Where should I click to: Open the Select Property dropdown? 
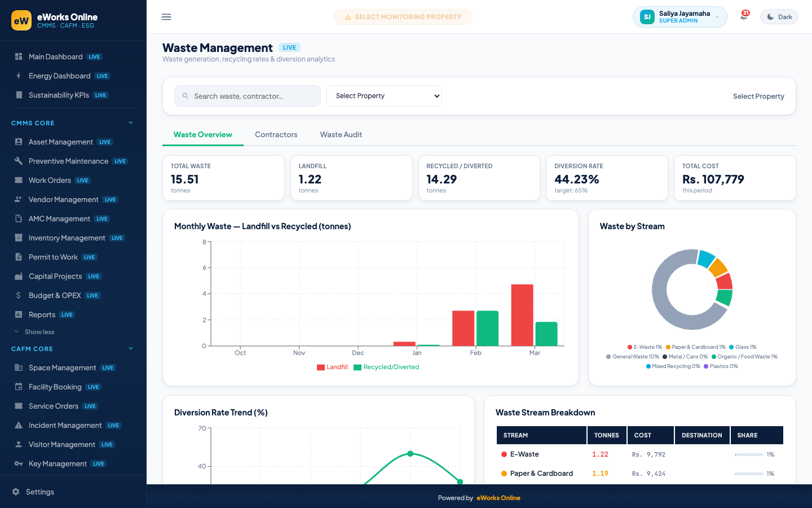tap(384, 96)
